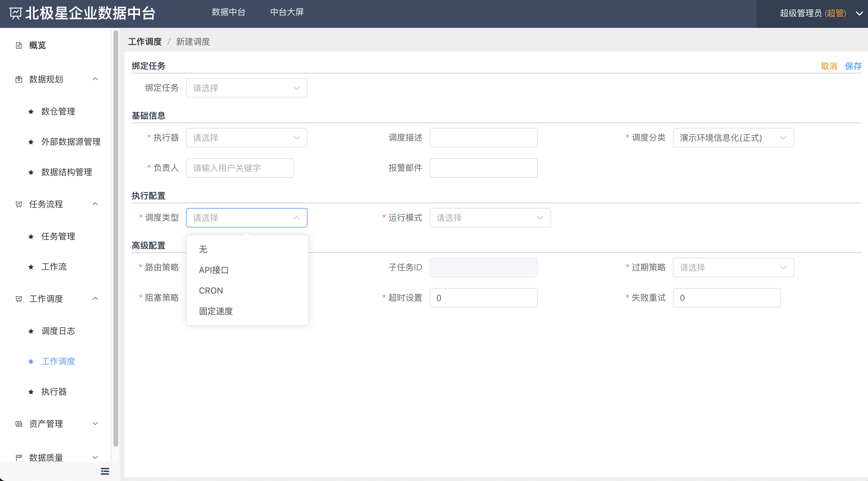
Task: Select CRON in the 调度类型 list
Action: click(247, 291)
